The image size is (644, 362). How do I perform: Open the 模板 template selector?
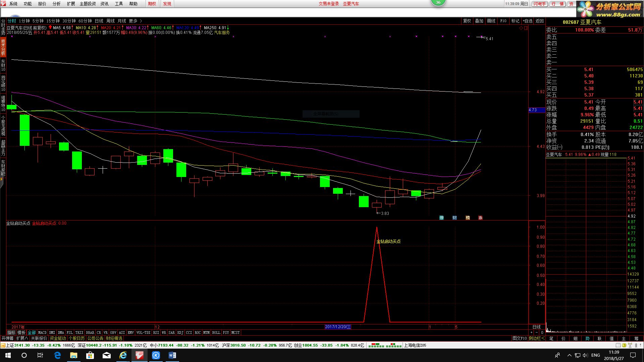(21, 333)
